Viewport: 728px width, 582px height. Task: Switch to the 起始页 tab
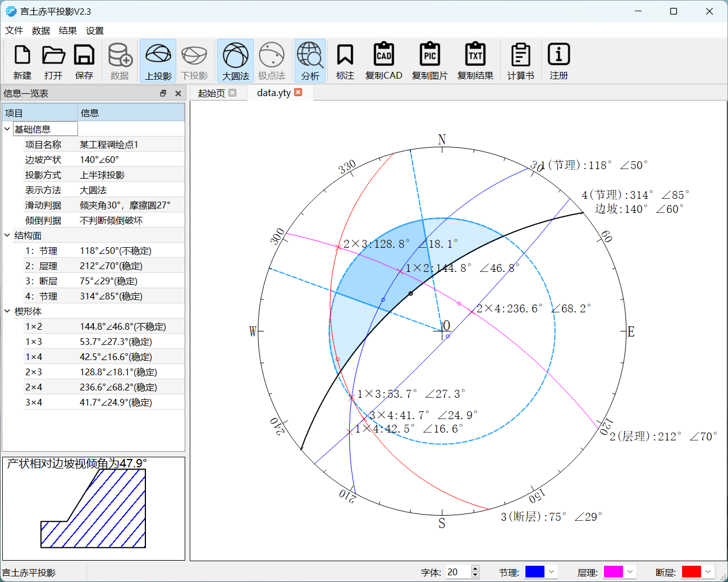212,93
